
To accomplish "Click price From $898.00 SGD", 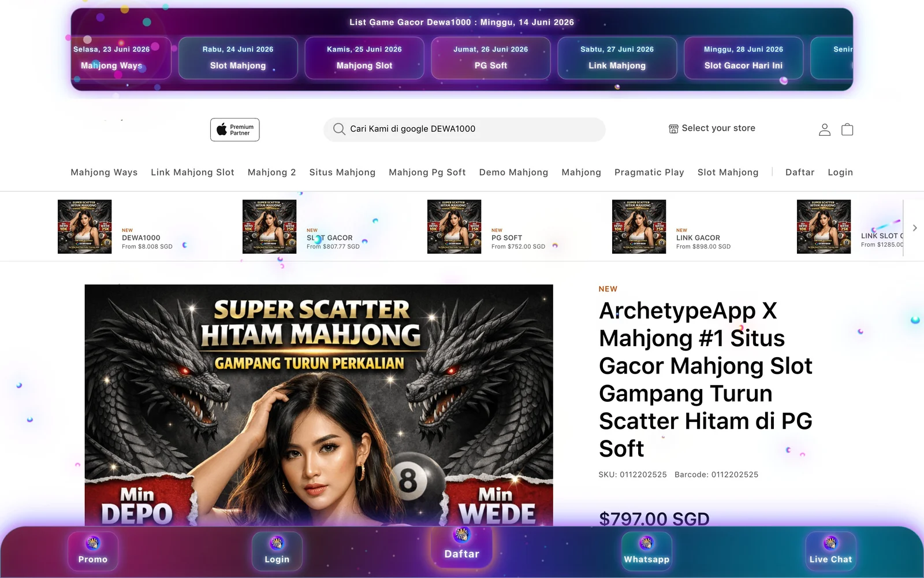I will click(x=703, y=246).
